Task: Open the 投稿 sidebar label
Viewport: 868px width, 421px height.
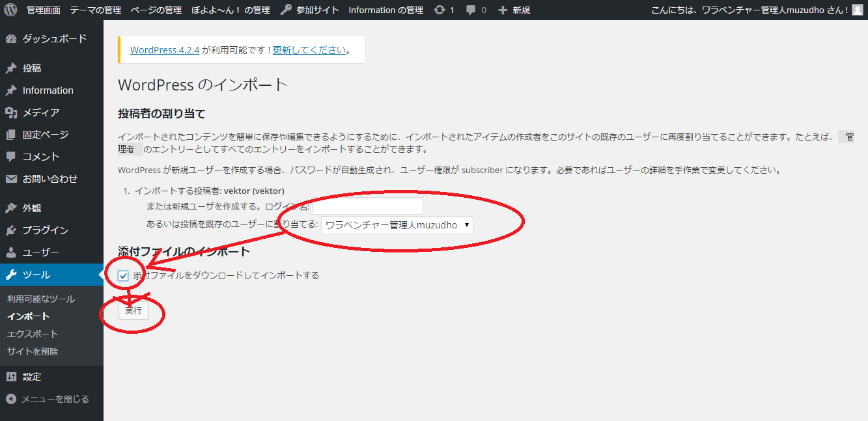Action: coord(32,68)
